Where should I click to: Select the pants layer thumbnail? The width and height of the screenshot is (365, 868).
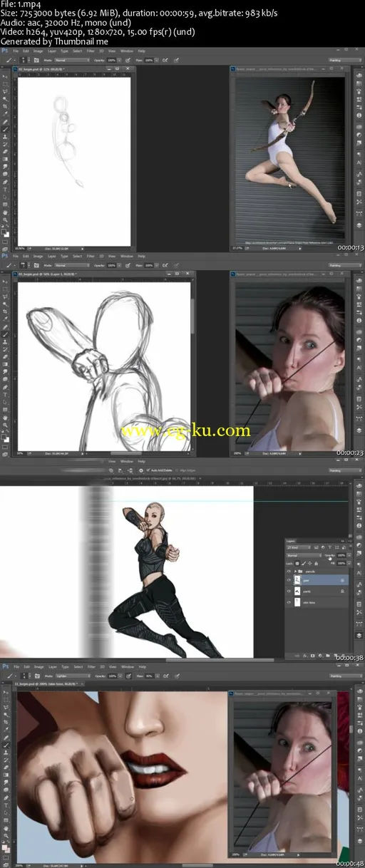point(297,591)
